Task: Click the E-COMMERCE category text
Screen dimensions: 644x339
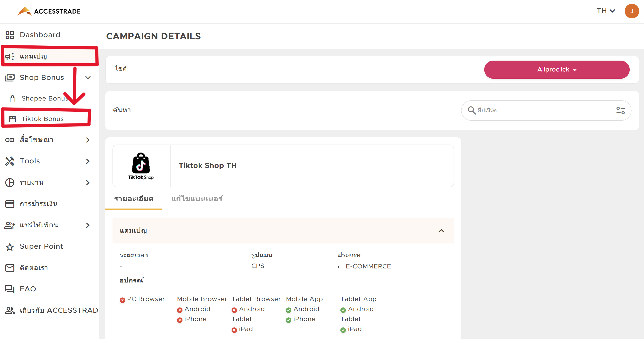Action: (368, 267)
